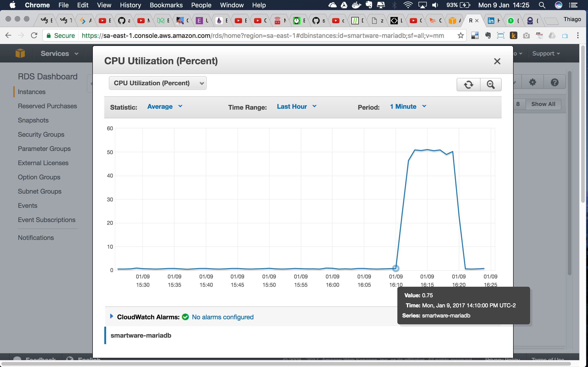Open the help question mark icon

(x=555, y=82)
